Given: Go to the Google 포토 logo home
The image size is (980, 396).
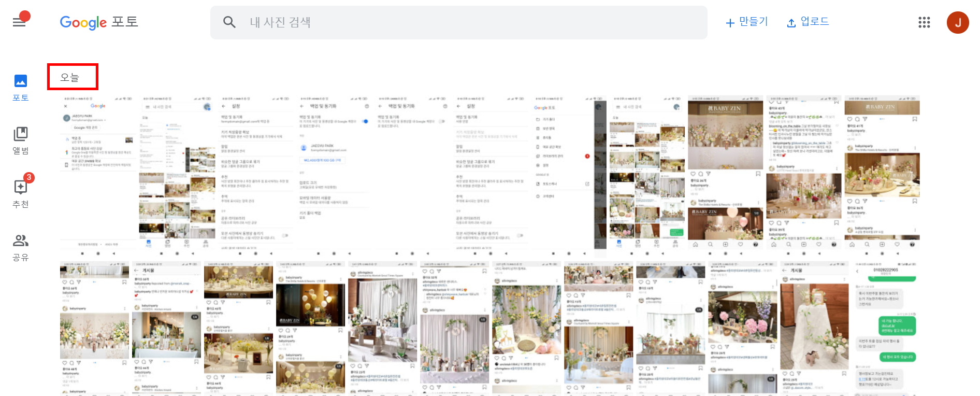Looking at the screenshot, I should 98,22.
